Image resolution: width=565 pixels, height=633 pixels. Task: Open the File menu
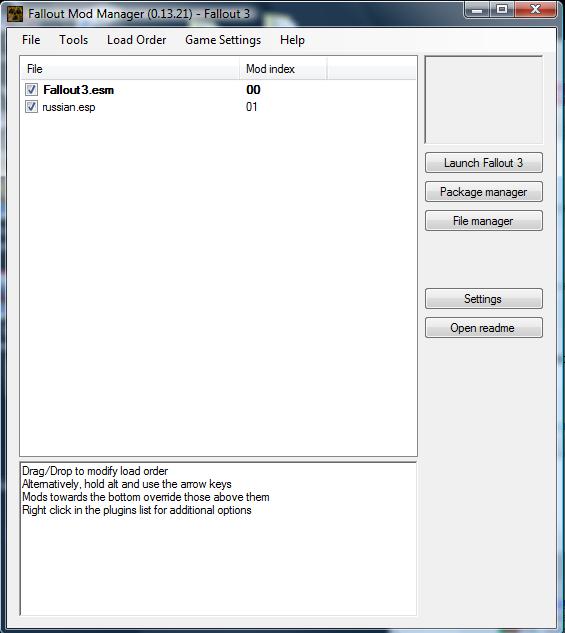[x=31, y=40]
